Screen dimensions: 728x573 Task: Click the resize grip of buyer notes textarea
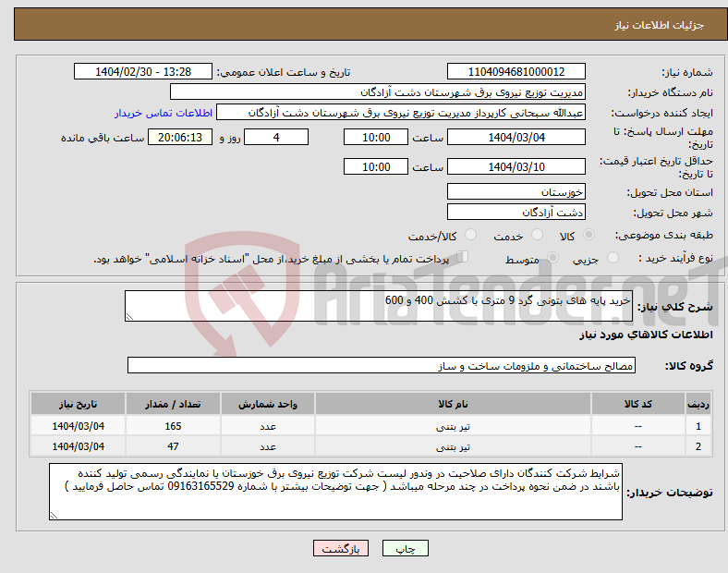(54, 516)
